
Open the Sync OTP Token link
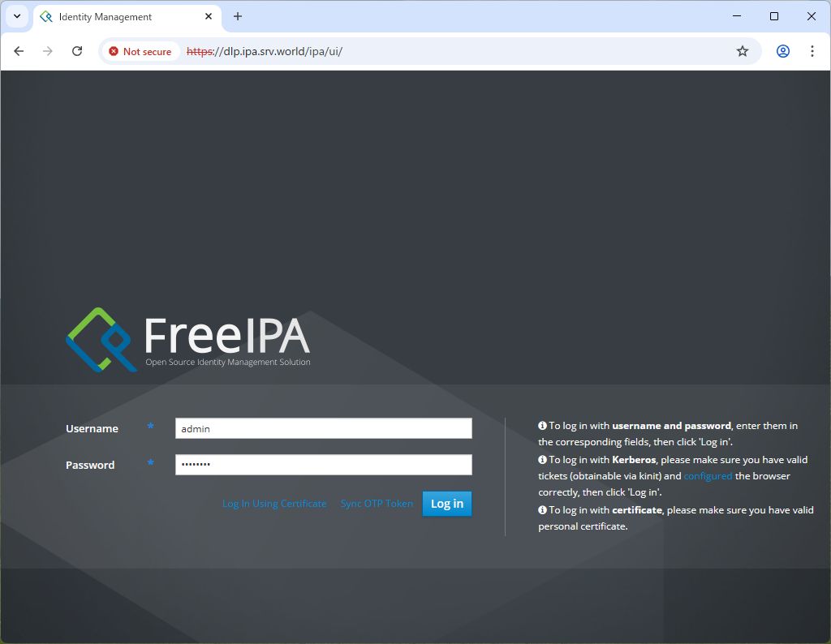coord(377,504)
